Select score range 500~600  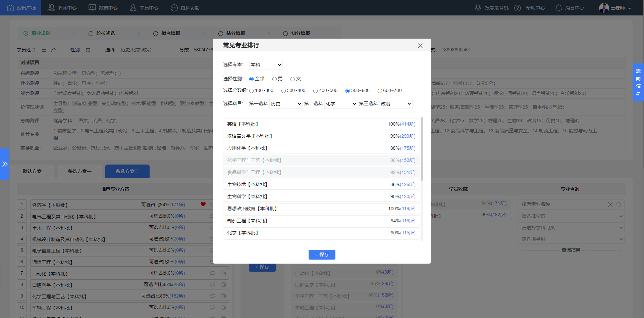[347, 91]
